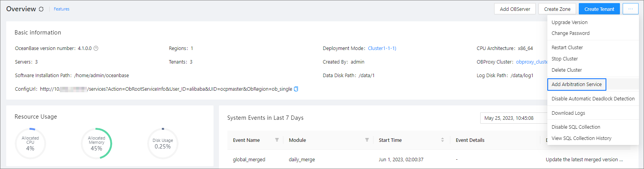The height and width of the screenshot is (169, 644).
Task: Click the Create Zone button
Action: pyautogui.click(x=557, y=9)
